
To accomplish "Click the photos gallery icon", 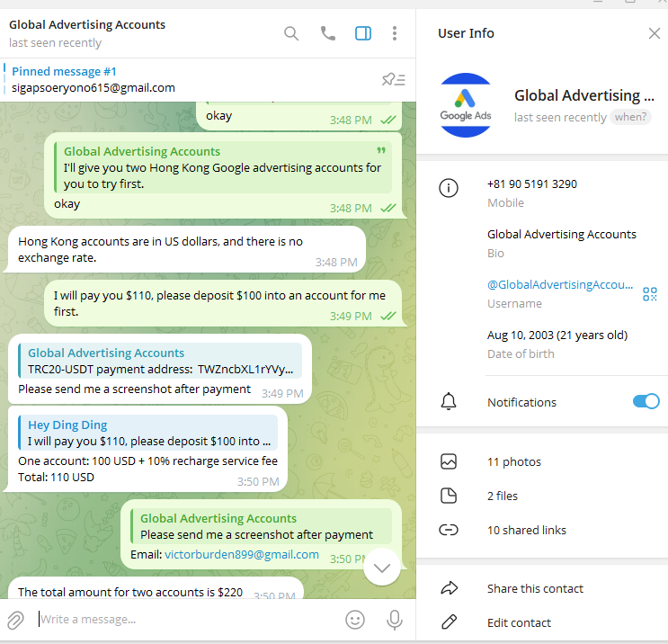I will click(449, 461).
